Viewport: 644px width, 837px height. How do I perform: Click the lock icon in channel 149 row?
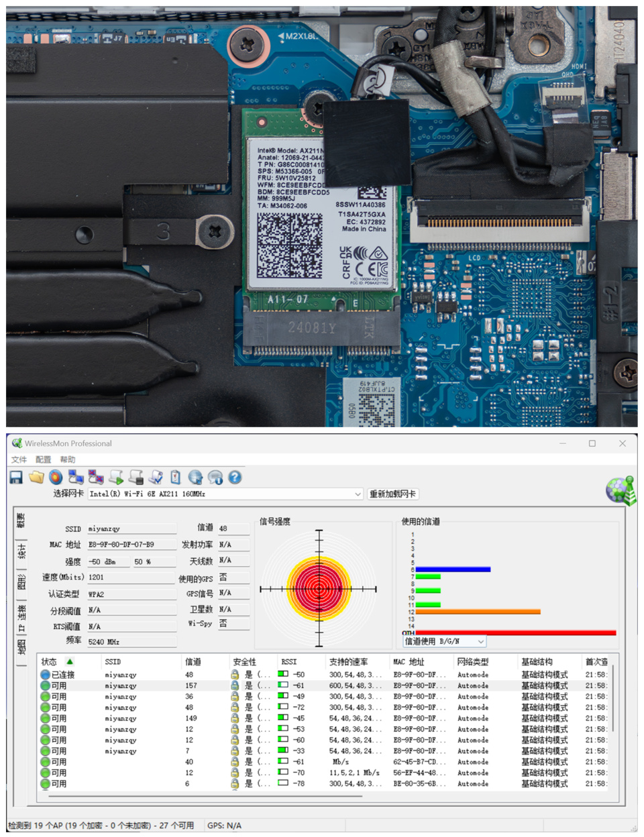(235, 718)
